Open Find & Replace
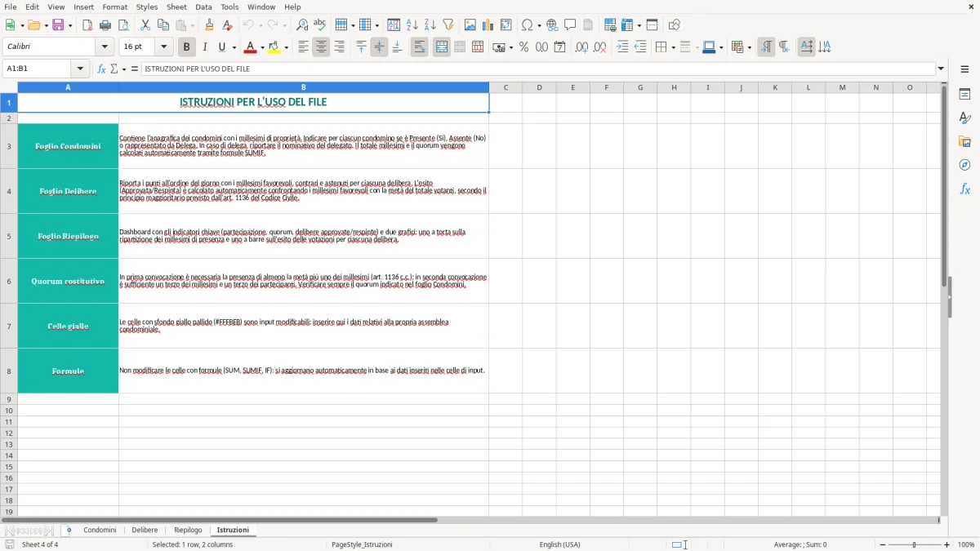This screenshot has width=980, height=551. pyautogui.click(x=302, y=25)
